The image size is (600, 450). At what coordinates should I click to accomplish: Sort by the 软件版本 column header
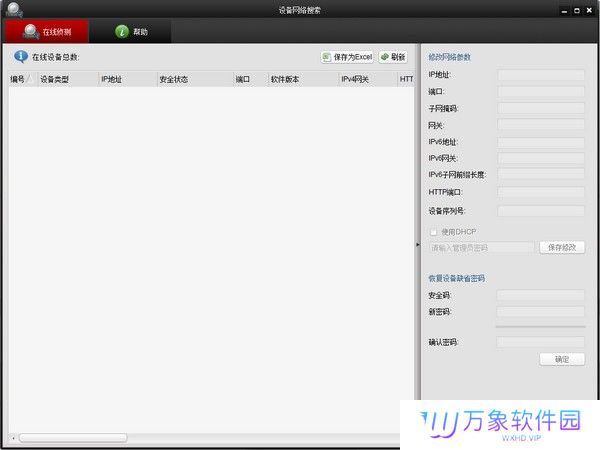pyautogui.click(x=303, y=79)
